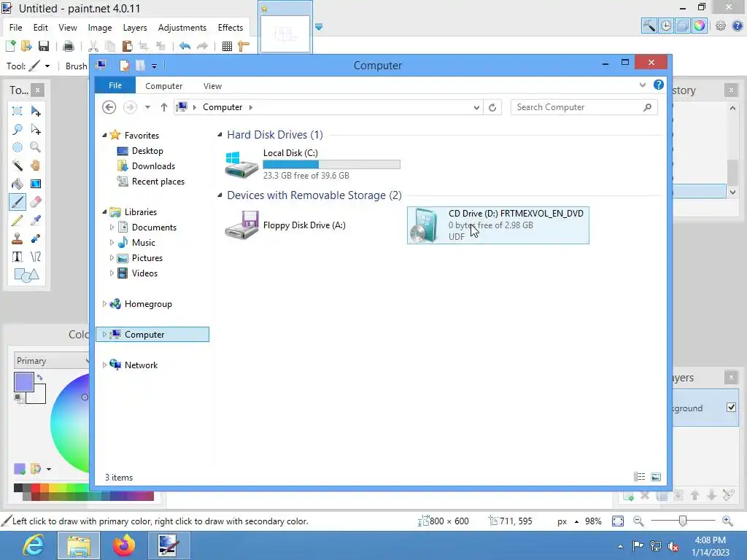Open the Primary color dropdown
Viewport: 747px width, 560px height.
click(x=52, y=360)
